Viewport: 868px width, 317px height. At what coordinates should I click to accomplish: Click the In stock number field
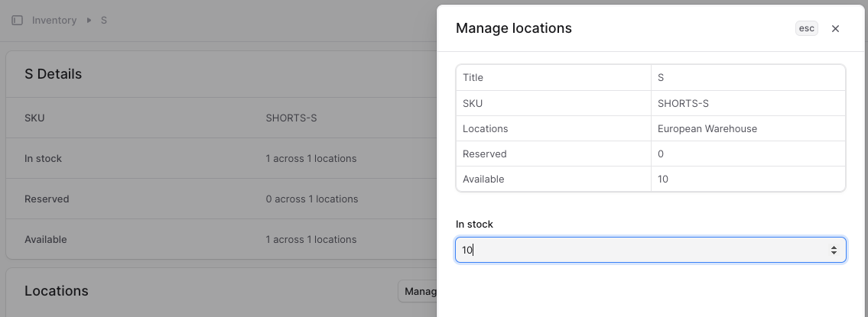click(x=651, y=250)
